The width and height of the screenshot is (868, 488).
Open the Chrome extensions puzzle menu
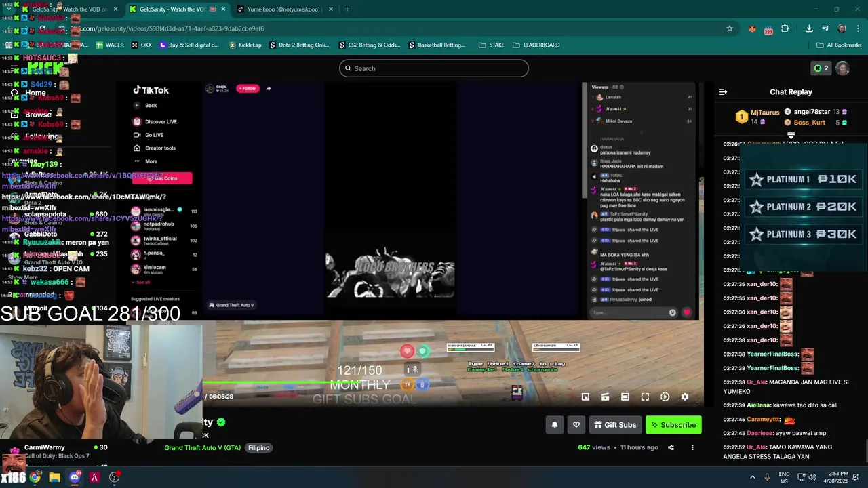coord(785,28)
